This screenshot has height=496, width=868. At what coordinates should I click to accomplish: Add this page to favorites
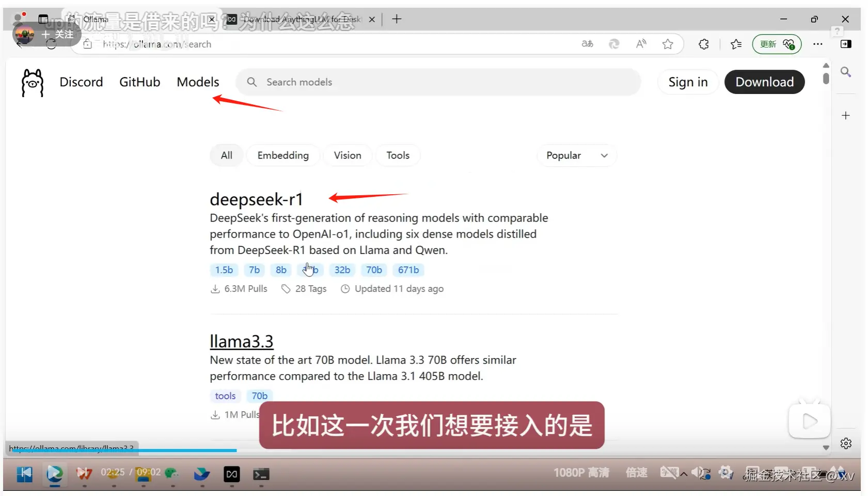pos(668,44)
